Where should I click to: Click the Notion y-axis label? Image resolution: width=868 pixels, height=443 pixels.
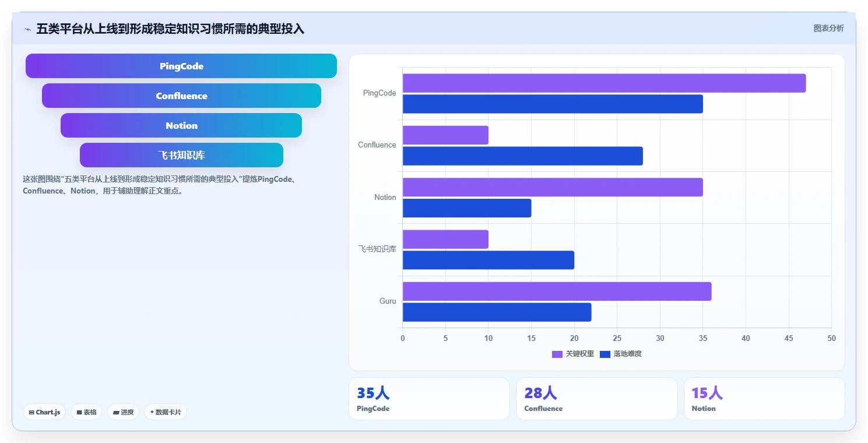385,197
